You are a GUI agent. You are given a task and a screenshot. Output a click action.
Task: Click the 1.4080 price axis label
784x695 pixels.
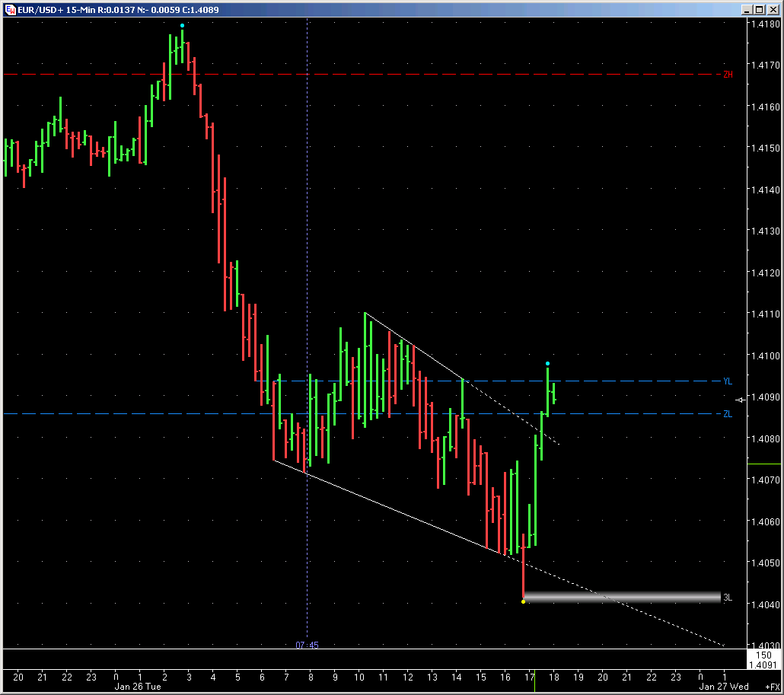point(765,439)
